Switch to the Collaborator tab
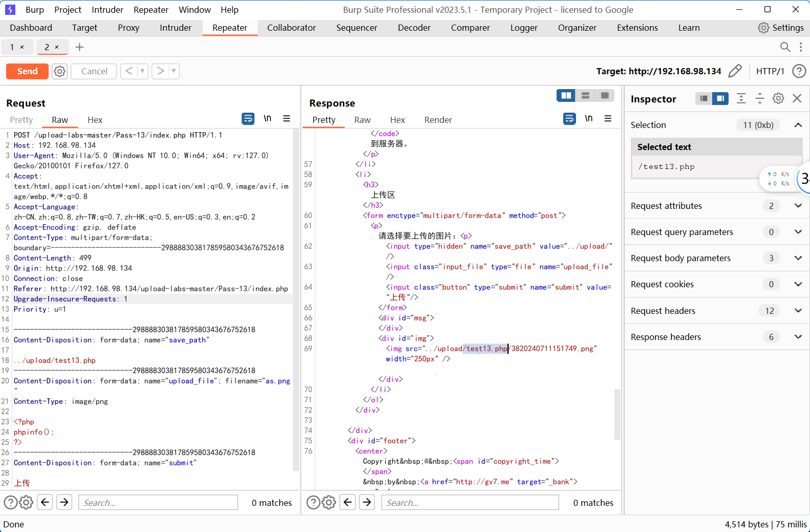810x532 pixels. pyautogui.click(x=291, y=28)
